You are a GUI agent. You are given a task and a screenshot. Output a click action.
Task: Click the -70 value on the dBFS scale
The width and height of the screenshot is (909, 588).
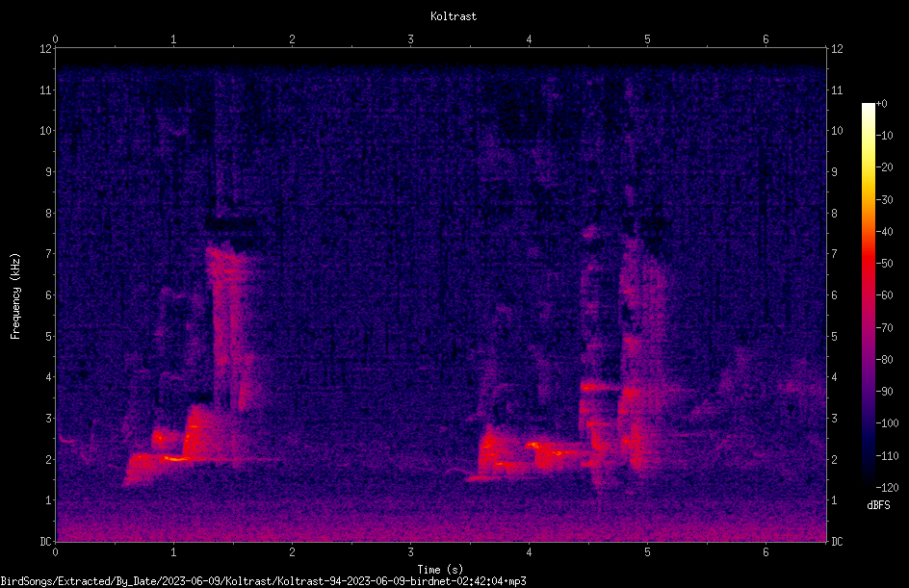(885, 328)
